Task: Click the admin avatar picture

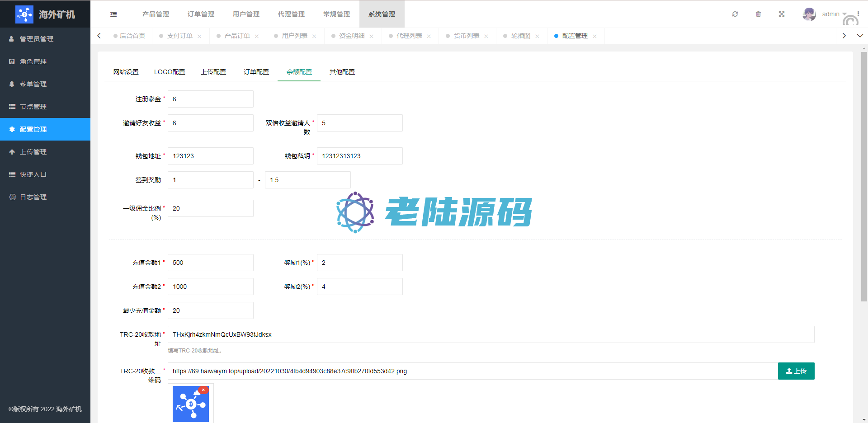Action: 809,14
